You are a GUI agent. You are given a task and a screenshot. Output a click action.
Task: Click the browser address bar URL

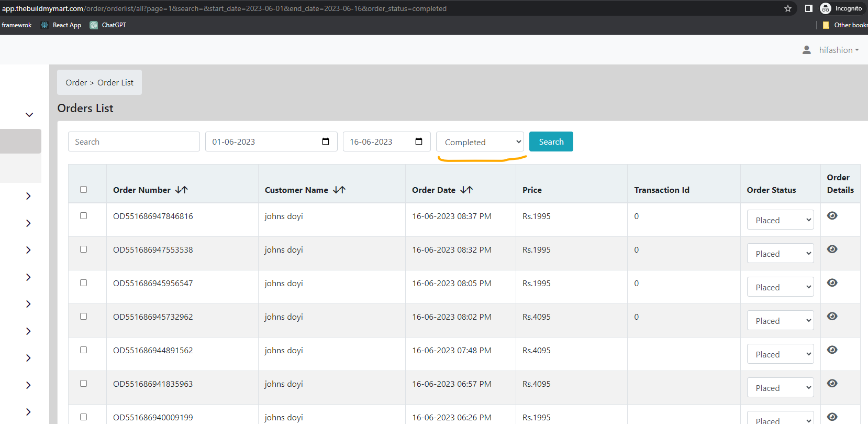point(225,8)
